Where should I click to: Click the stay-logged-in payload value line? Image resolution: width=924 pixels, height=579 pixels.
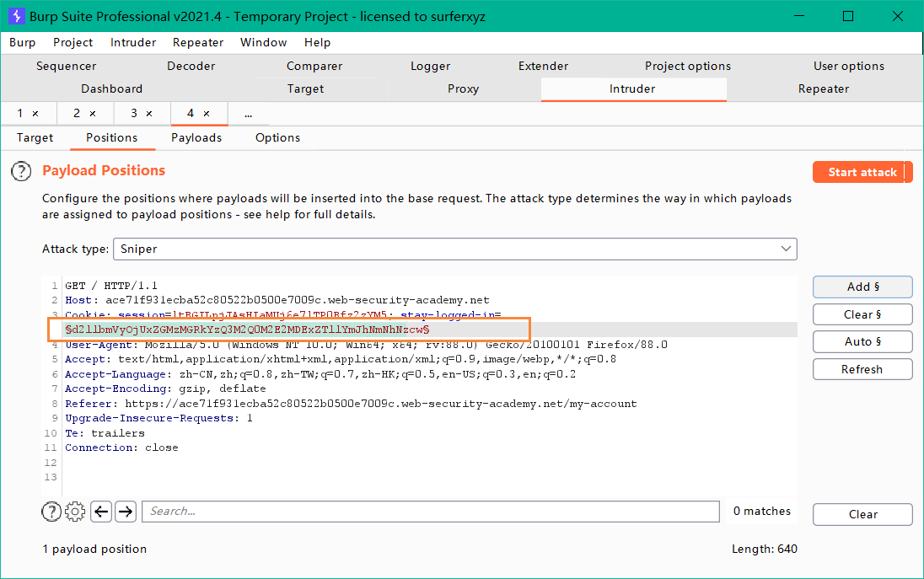pyautogui.click(x=248, y=330)
